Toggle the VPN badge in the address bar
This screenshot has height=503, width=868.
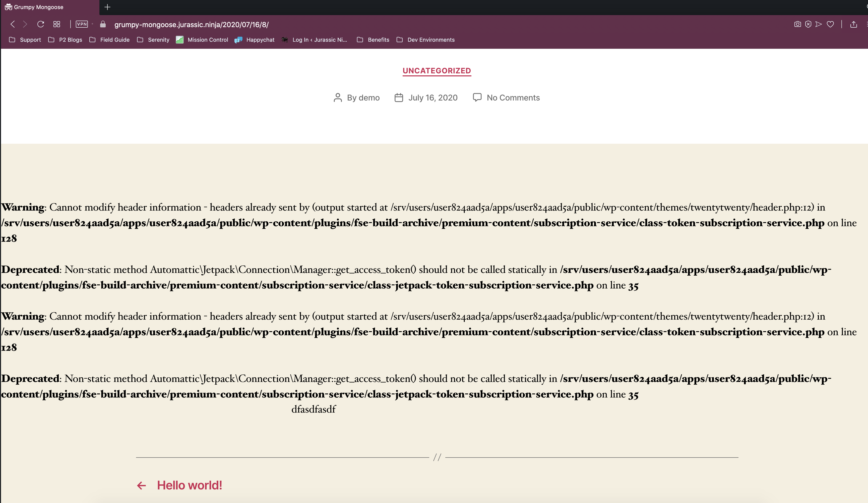click(x=82, y=24)
